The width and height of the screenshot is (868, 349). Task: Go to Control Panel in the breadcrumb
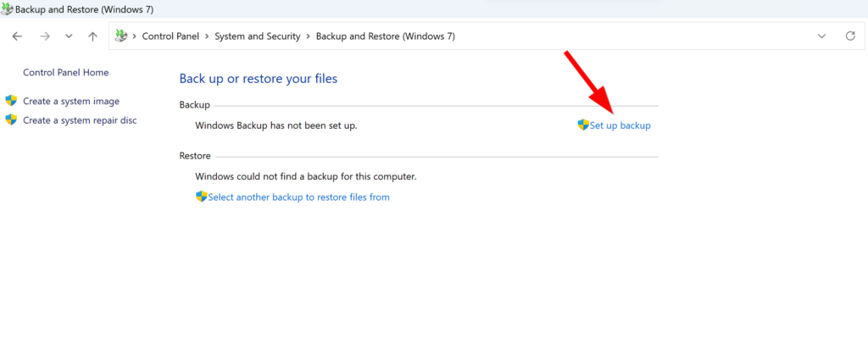[170, 36]
